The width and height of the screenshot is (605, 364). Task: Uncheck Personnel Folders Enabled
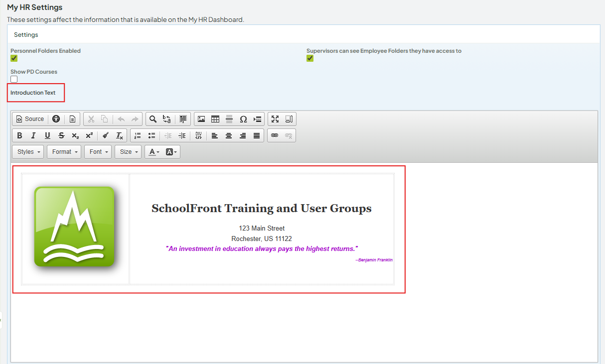click(14, 58)
